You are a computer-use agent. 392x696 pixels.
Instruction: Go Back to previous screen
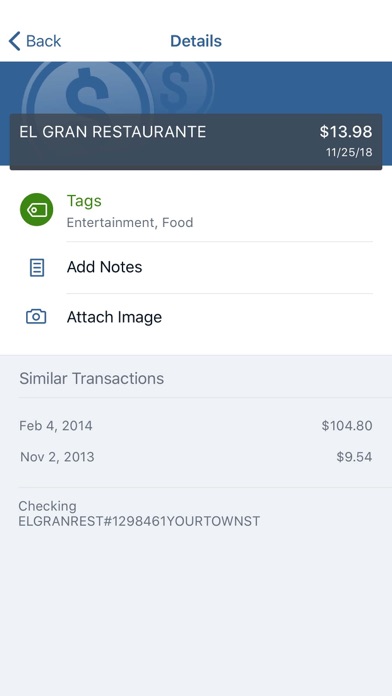[35, 41]
